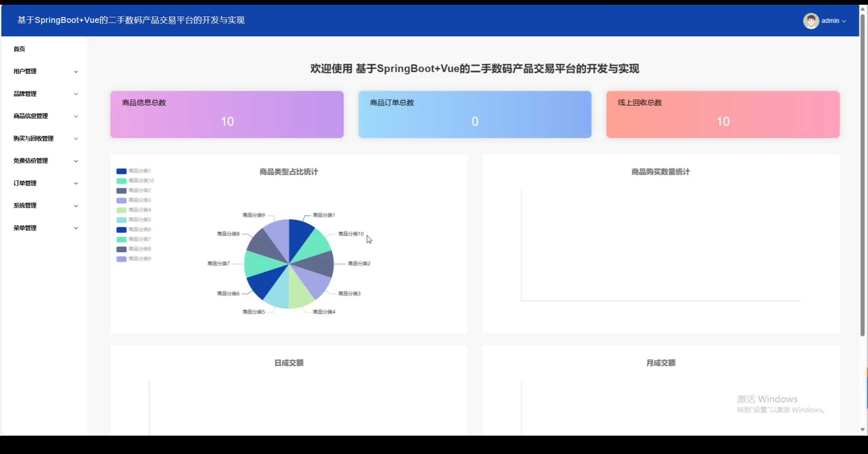Click the 线上回收总数 stat card
868x454 pixels.
click(723, 114)
